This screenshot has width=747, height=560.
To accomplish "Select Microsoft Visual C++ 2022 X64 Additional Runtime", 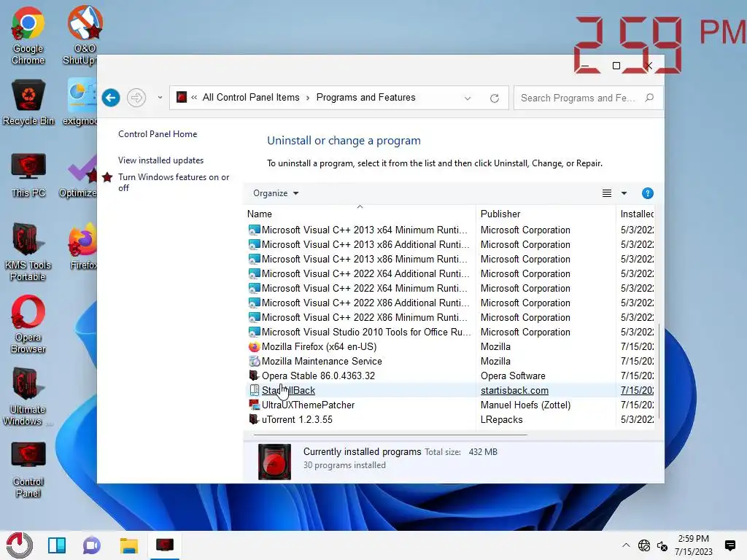I will tap(365, 274).
